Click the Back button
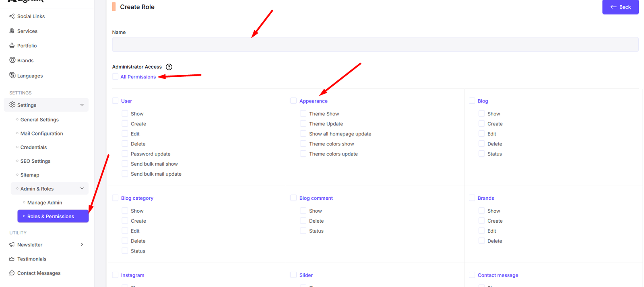Image resolution: width=644 pixels, height=287 pixels. pos(620,7)
